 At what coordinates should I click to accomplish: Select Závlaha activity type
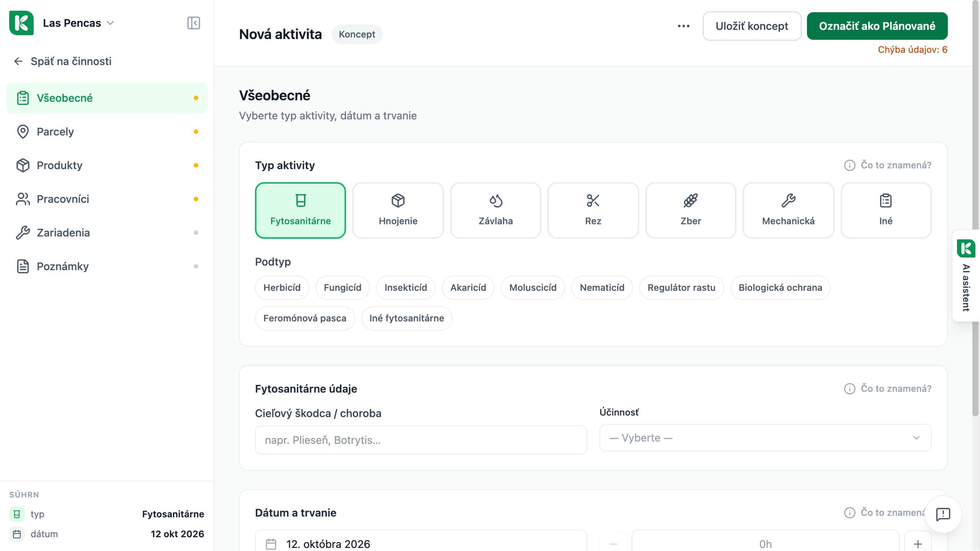point(496,210)
